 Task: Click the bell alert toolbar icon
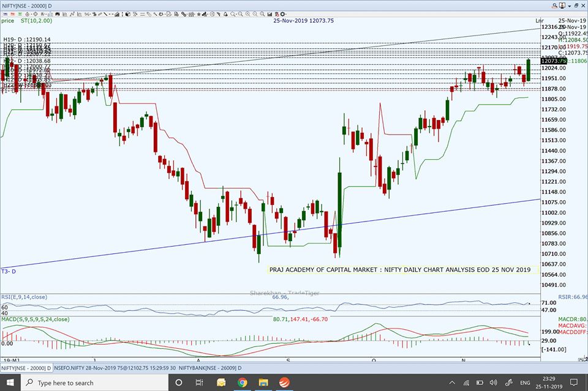tap(225, 14)
